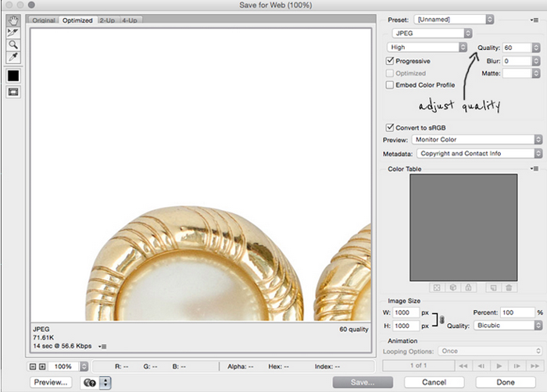Image resolution: width=547 pixels, height=392 pixels.
Task: Click the Done button
Action: pyautogui.click(x=506, y=382)
